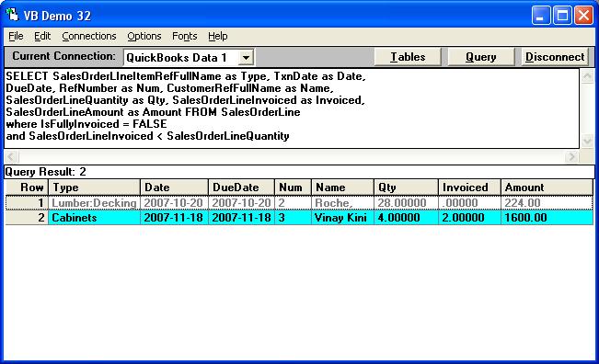Click the DueDate cell in Cabinets row
Viewport: 599px width, 364px height.
241,218
